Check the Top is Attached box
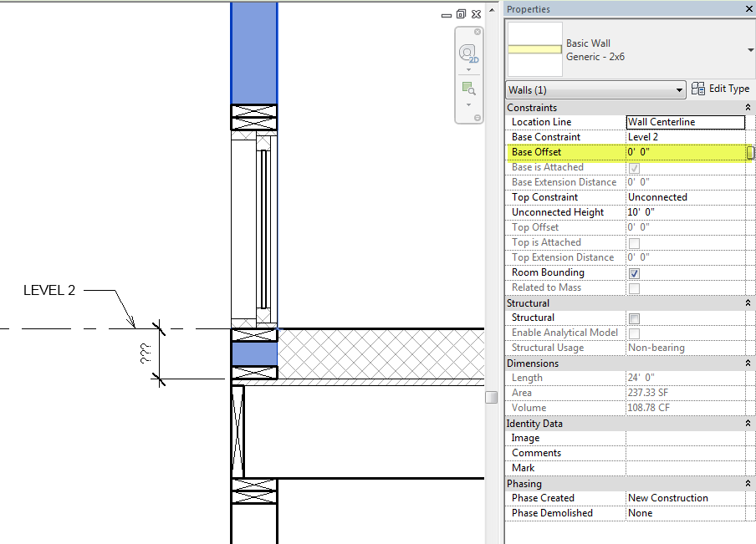This screenshot has width=756, height=544. coord(634,241)
